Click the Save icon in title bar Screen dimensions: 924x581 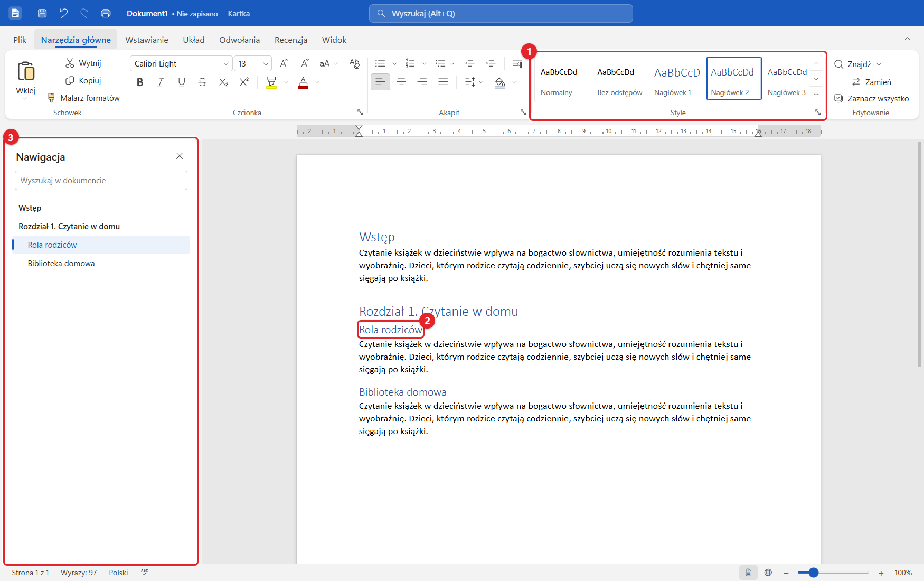[x=42, y=13]
